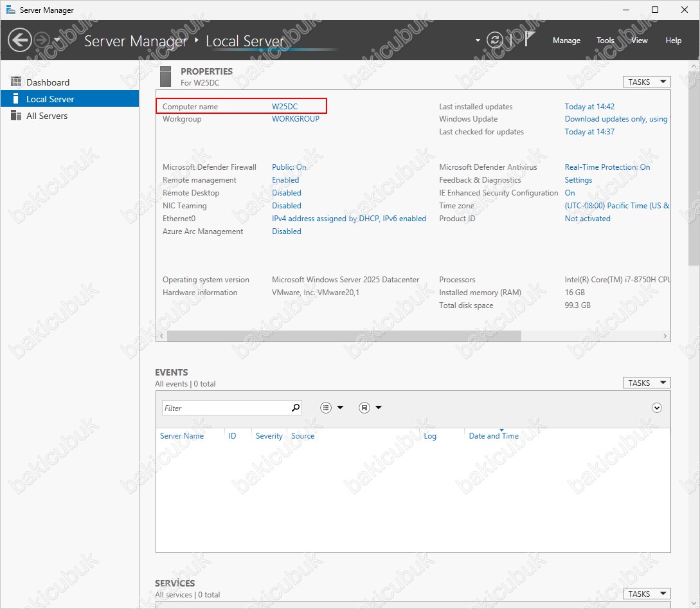The height and width of the screenshot is (609, 700).
Task: Click Real-Time Protection: On link
Action: click(x=607, y=167)
